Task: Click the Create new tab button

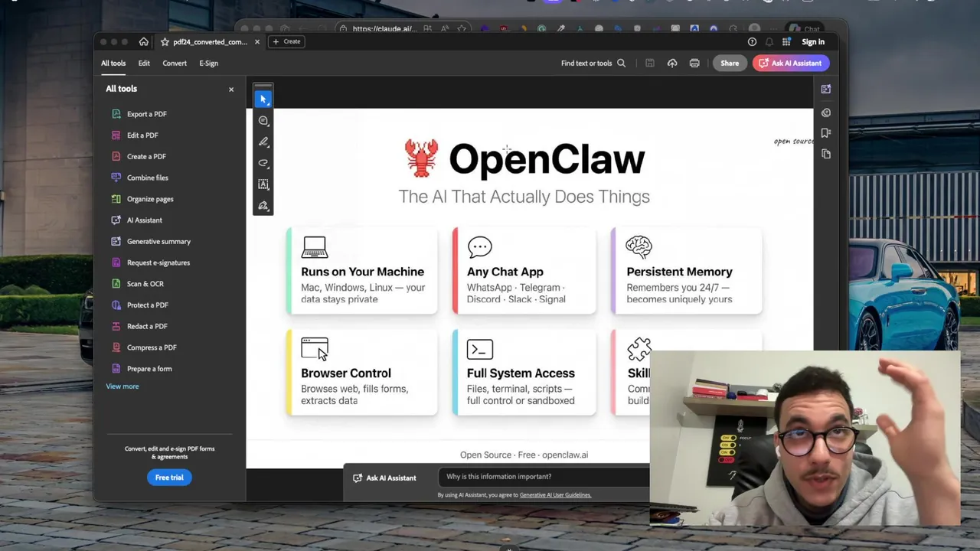Action: tap(287, 41)
